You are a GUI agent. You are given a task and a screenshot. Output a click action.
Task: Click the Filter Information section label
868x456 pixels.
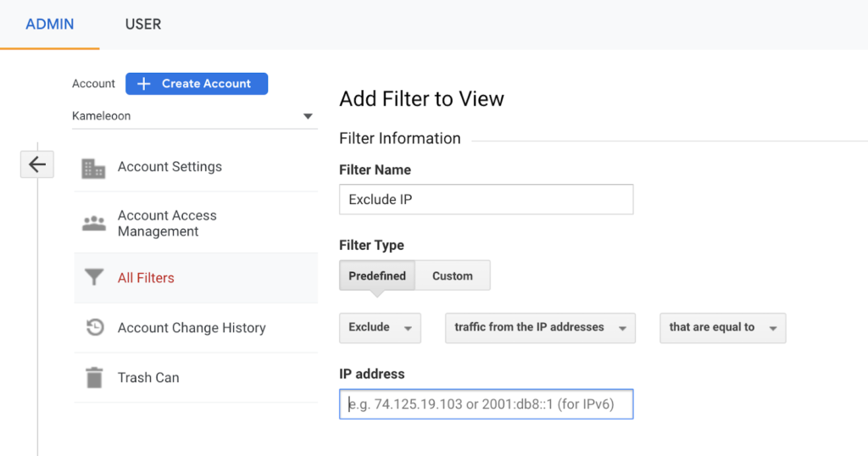click(400, 138)
